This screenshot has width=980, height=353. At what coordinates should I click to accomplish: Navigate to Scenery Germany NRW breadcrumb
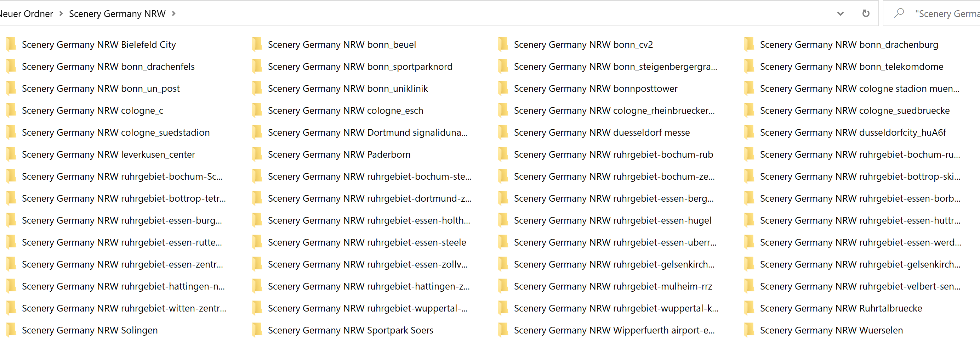tap(117, 14)
